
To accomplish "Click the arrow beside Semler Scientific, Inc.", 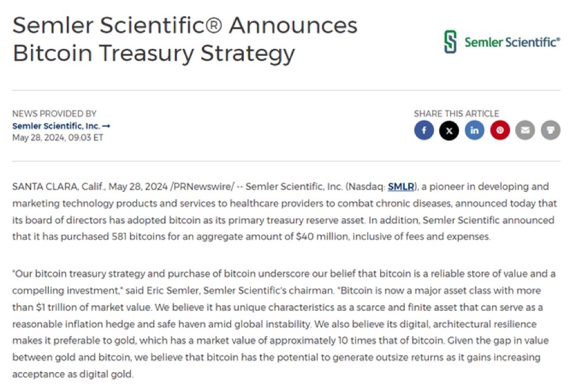I will pos(106,126).
